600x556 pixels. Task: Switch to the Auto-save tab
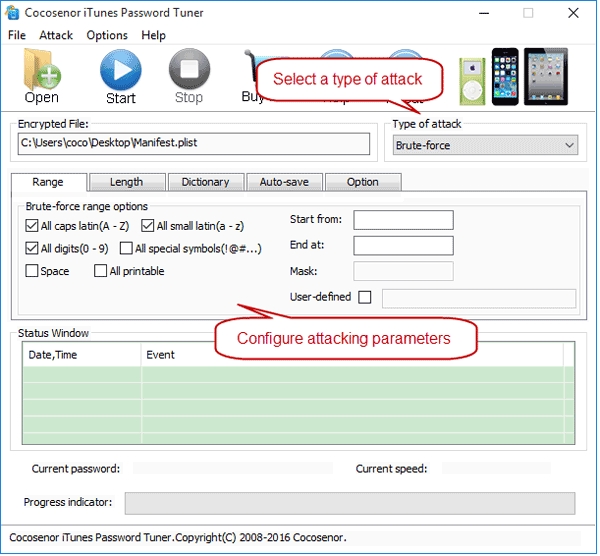click(x=284, y=182)
